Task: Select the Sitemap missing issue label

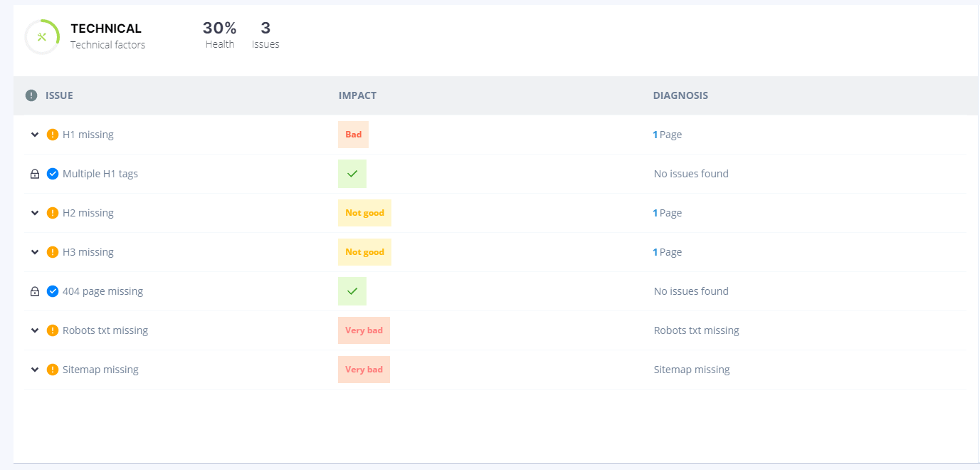Action: tap(100, 370)
